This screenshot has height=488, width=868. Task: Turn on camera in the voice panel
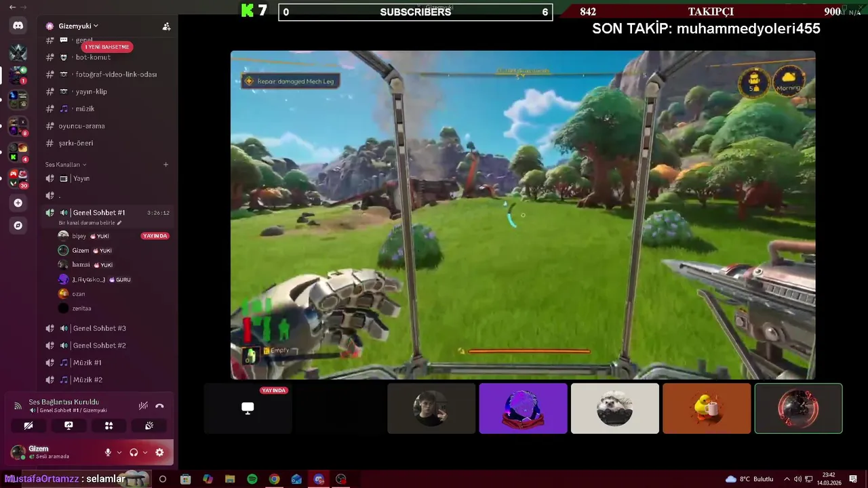28,426
